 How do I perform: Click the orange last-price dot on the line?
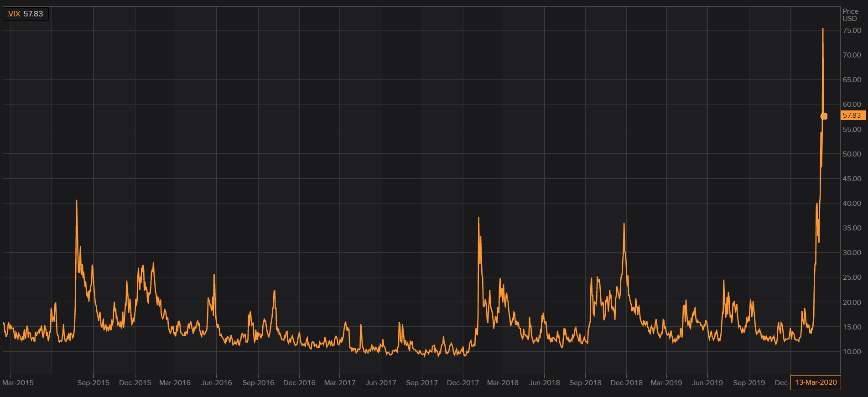click(x=824, y=116)
